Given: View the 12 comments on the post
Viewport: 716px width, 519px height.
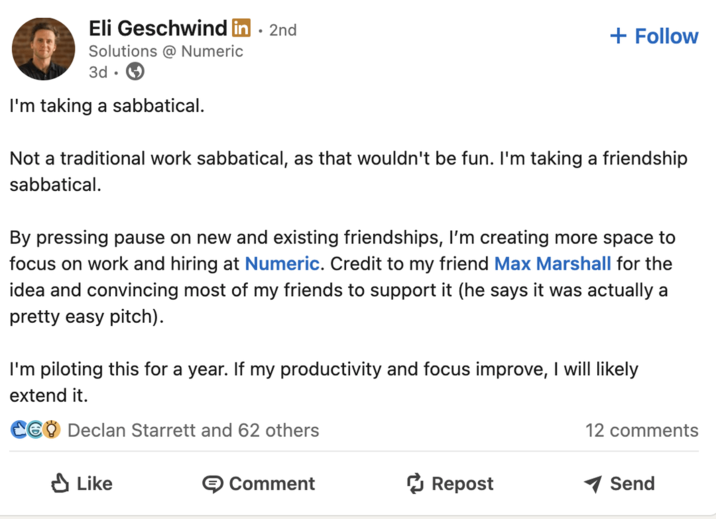Looking at the screenshot, I should pos(641,431).
